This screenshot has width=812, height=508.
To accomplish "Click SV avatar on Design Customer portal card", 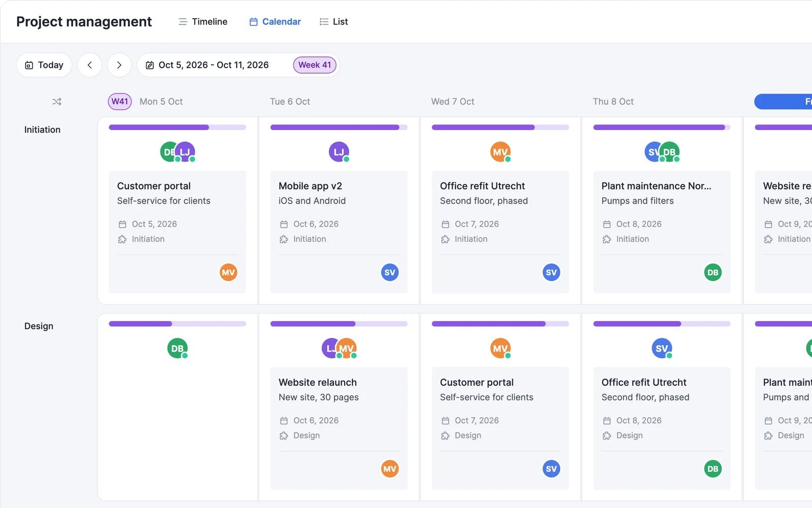I will (x=551, y=469).
